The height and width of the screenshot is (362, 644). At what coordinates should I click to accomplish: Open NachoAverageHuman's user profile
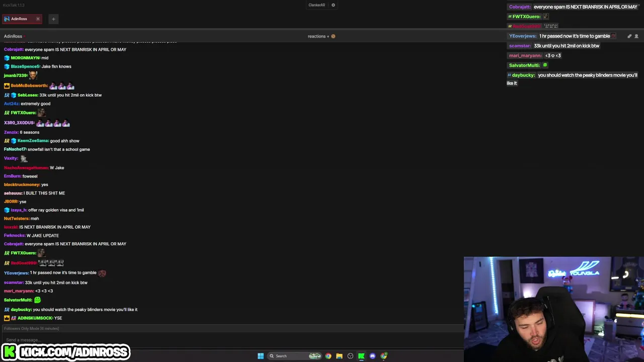click(x=26, y=168)
